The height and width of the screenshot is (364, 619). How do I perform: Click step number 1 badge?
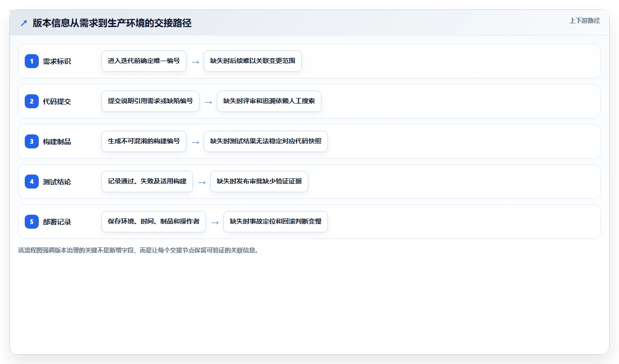32,61
